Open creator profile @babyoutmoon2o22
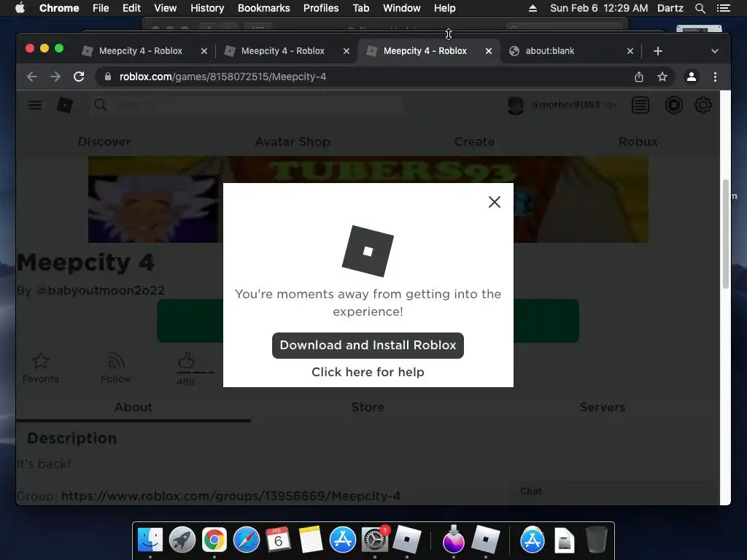This screenshot has width=747, height=560. coord(101,290)
